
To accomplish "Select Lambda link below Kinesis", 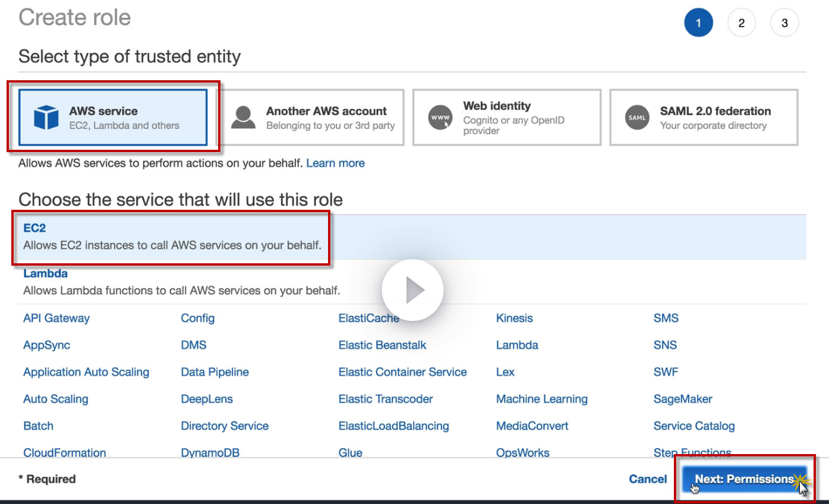I will click(517, 345).
